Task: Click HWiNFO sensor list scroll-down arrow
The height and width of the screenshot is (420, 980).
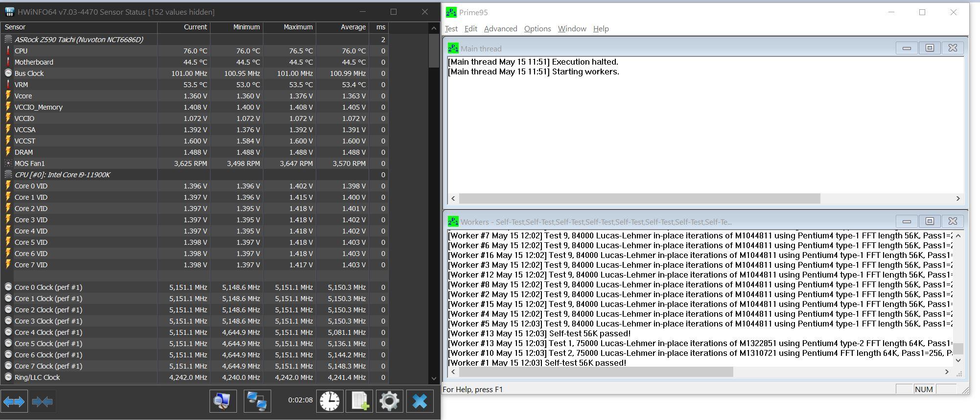Action: (x=434, y=378)
